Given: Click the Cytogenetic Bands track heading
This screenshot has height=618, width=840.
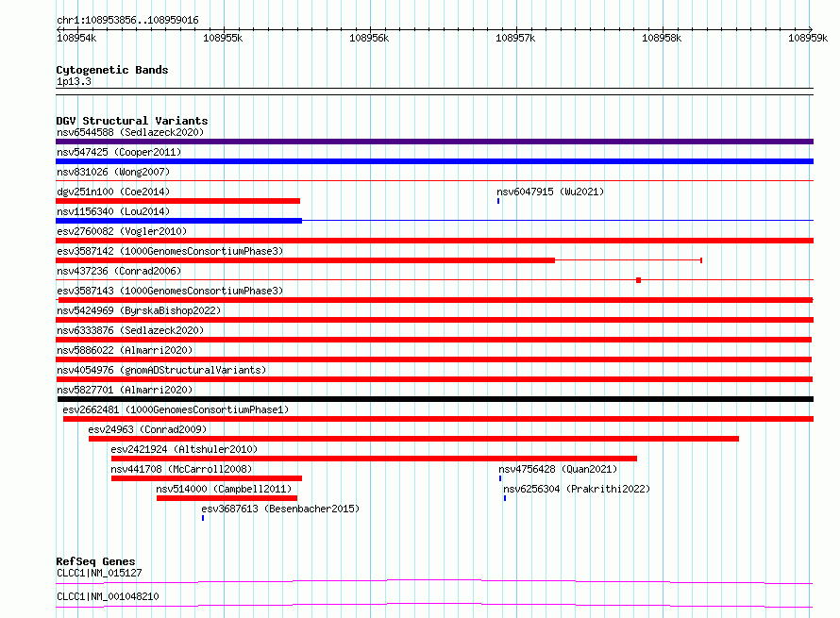Looking at the screenshot, I should 112,70.
